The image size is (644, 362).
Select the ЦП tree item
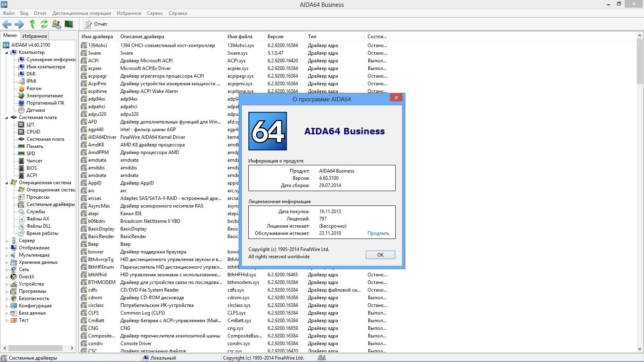click(x=30, y=125)
